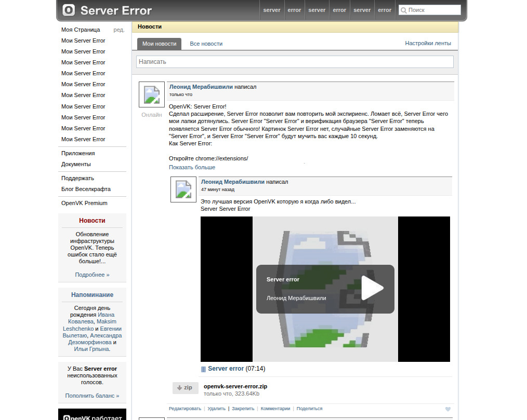Screen dimensions: 527x420
Task: Select the Мои новости tab
Action: [160, 44]
